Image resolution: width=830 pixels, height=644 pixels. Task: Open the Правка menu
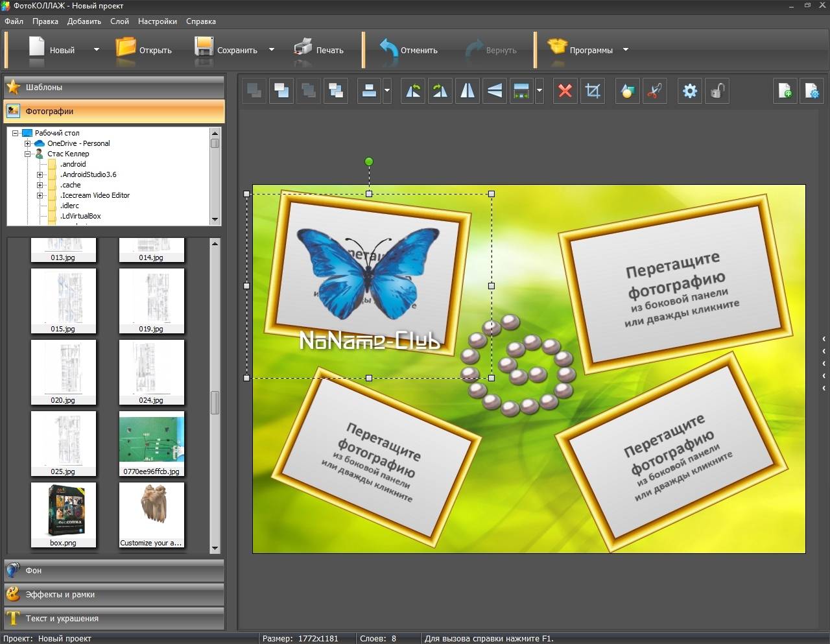coord(45,21)
